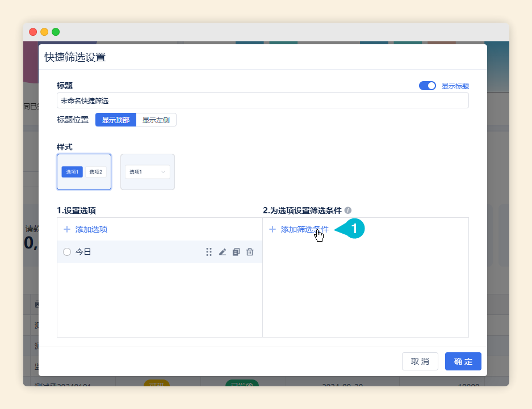
Task: Select the 今日 radio button
Action: tap(67, 252)
